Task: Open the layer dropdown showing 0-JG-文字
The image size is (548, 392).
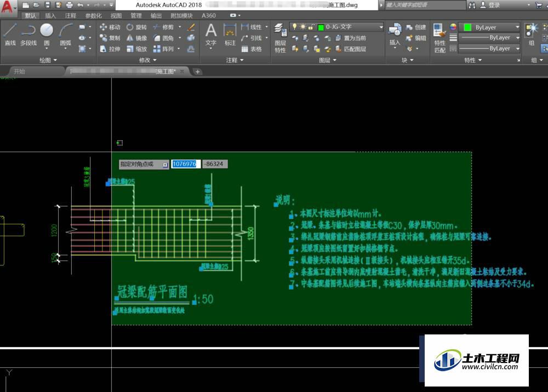Action: pos(336,27)
